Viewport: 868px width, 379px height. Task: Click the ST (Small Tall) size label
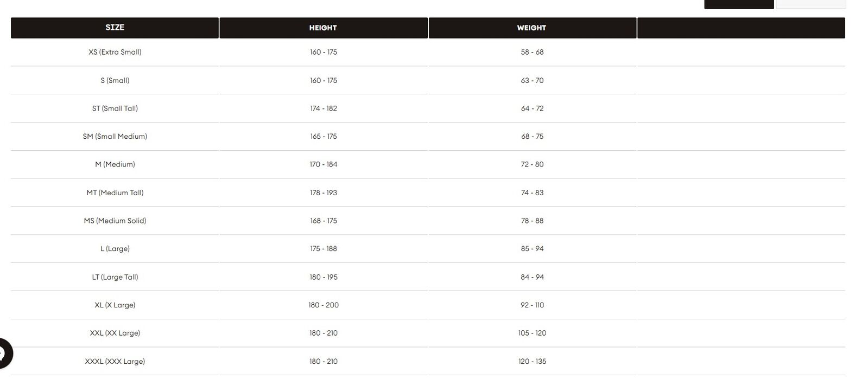coord(115,108)
